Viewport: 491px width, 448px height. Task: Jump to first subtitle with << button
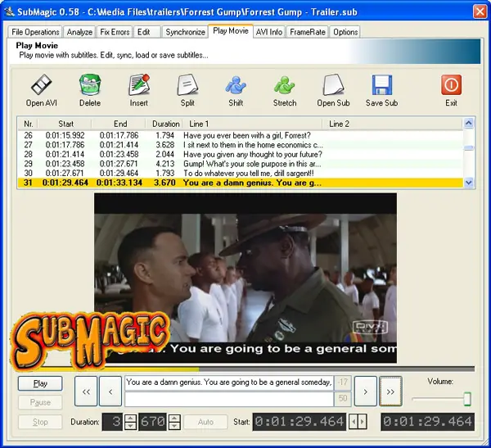pyautogui.click(x=86, y=391)
